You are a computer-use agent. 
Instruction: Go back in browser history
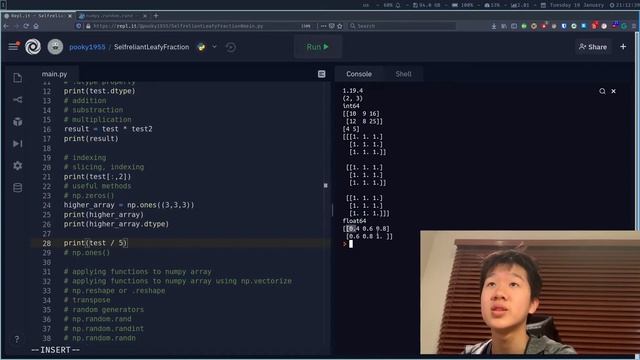[6, 26]
